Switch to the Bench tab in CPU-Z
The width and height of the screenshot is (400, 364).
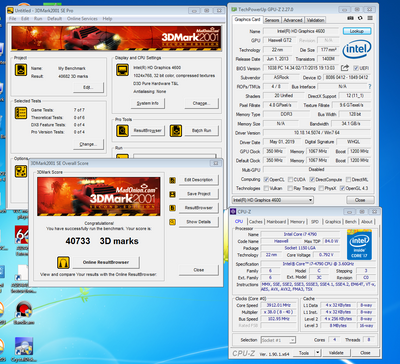tap(351, 222)
